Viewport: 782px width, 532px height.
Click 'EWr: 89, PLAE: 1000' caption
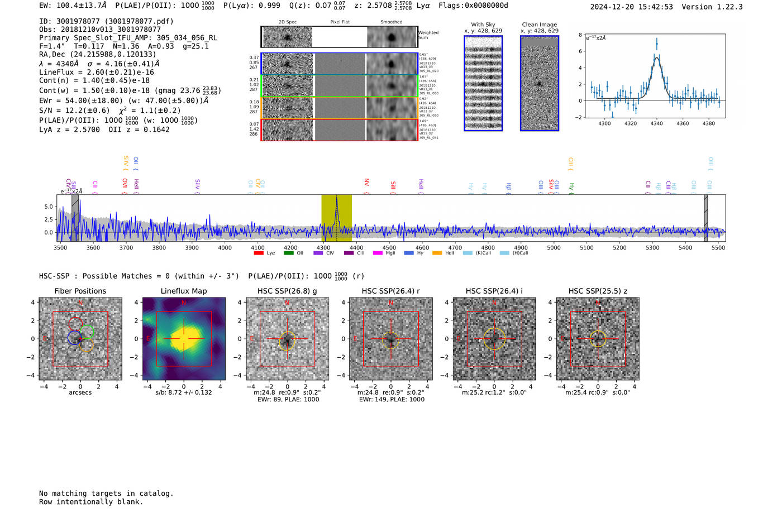pyautogui.click(x=287, y=399)
